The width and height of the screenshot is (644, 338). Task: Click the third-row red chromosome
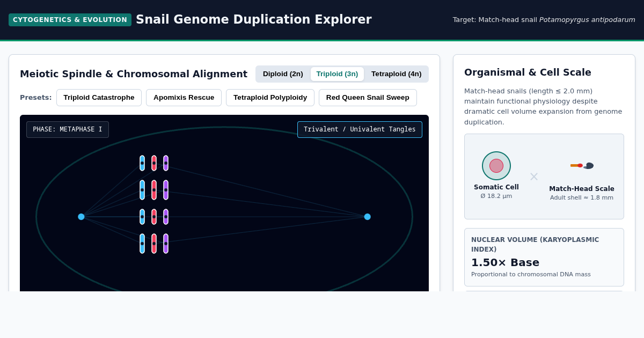point(154,217)
